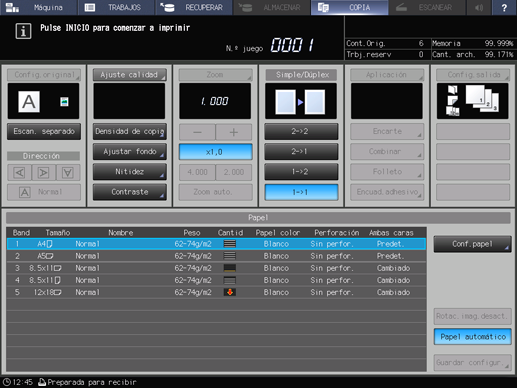The height and width of the screenshot is (388, 517).
Task: Click the 1.000 zoom value display
Action: 215,101
